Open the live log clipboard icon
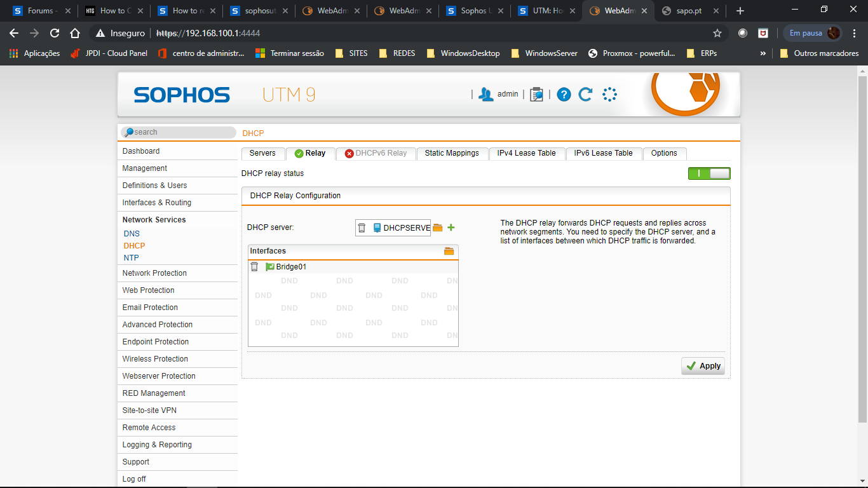The height and width of the screenshot is (488, 868). pos(536,94)
